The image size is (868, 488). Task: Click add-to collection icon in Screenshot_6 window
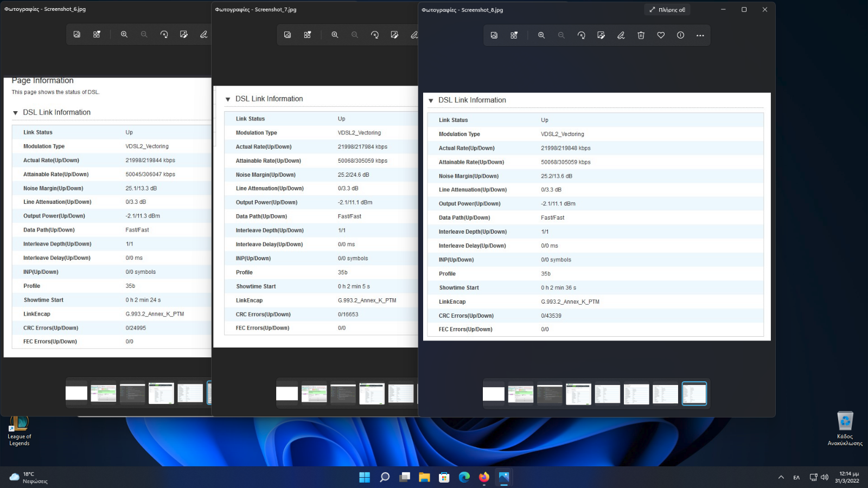97,34
